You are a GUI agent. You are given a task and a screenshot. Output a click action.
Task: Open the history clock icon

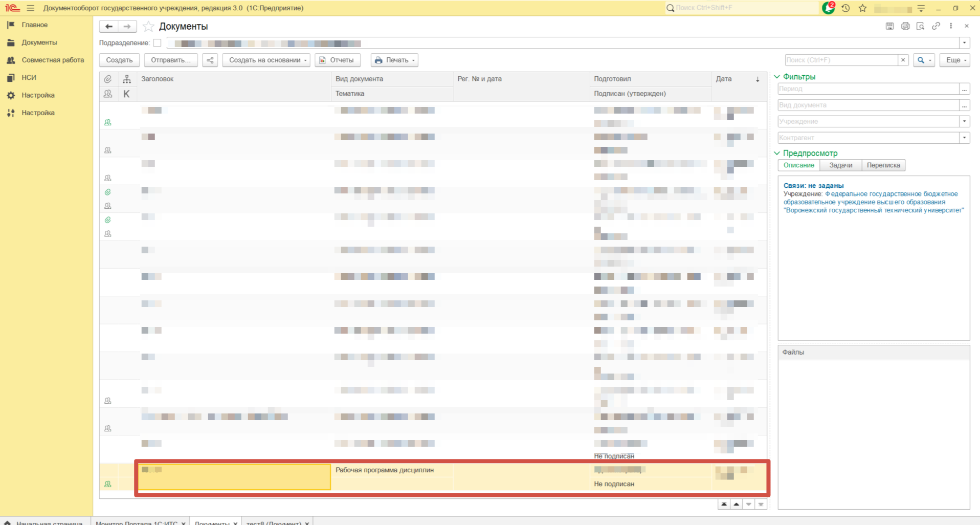click(x=845, y=8)
